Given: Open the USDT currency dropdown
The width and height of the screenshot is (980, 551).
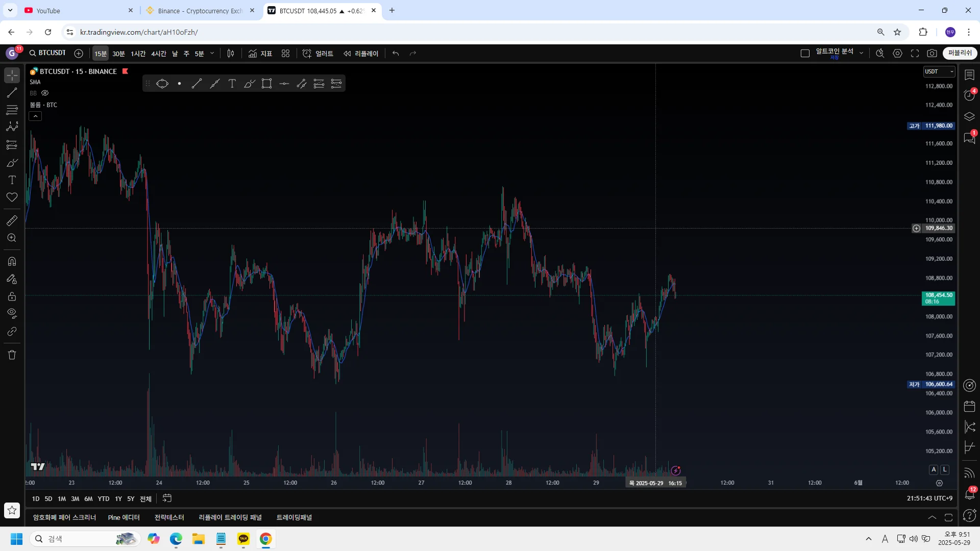Looking at the screenshot, I should click(x=939, y=72).
